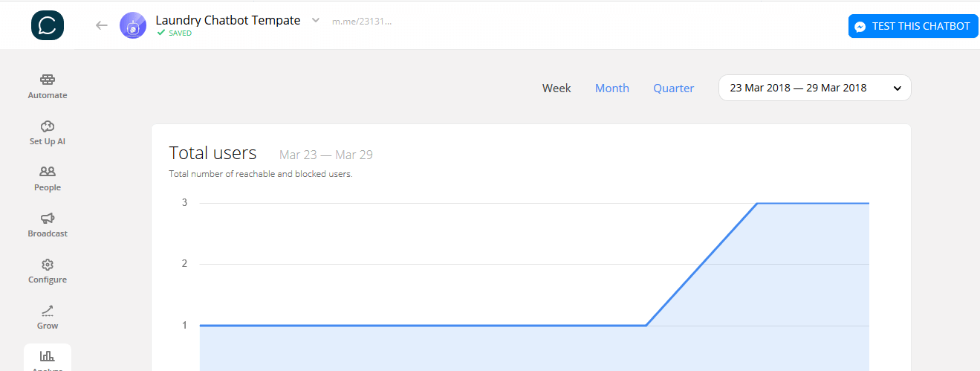This screenshot has height=371, width=980.
Task: Open the Configure gear icon
Action: 48,264
